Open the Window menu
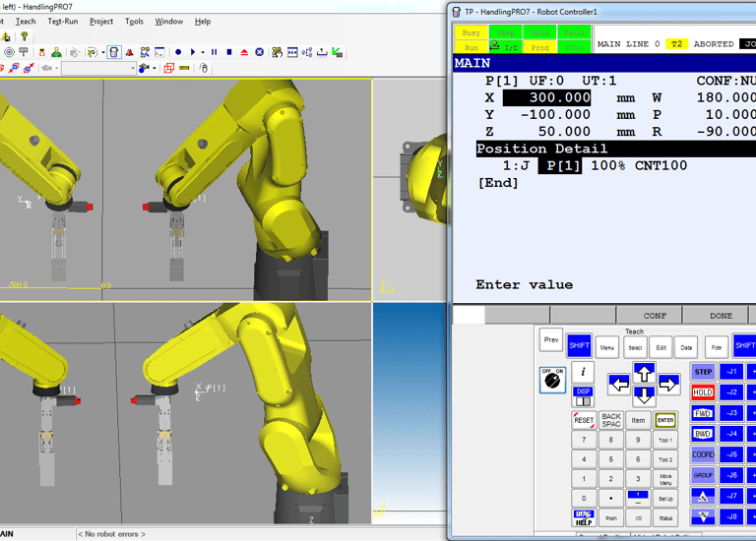 (168, 22)
